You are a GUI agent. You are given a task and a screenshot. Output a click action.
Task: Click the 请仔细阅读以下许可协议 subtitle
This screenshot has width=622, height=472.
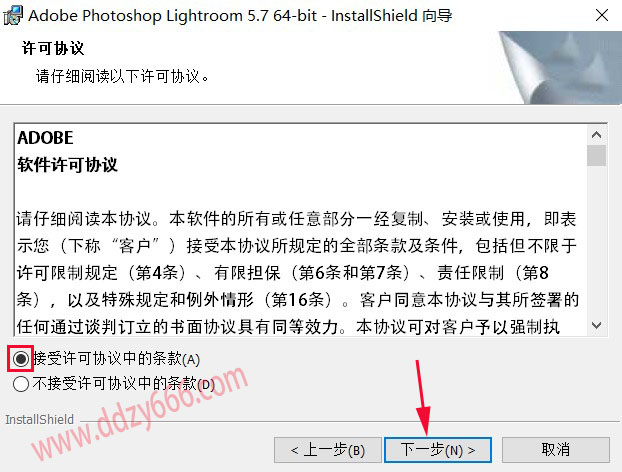pos(122,76)
